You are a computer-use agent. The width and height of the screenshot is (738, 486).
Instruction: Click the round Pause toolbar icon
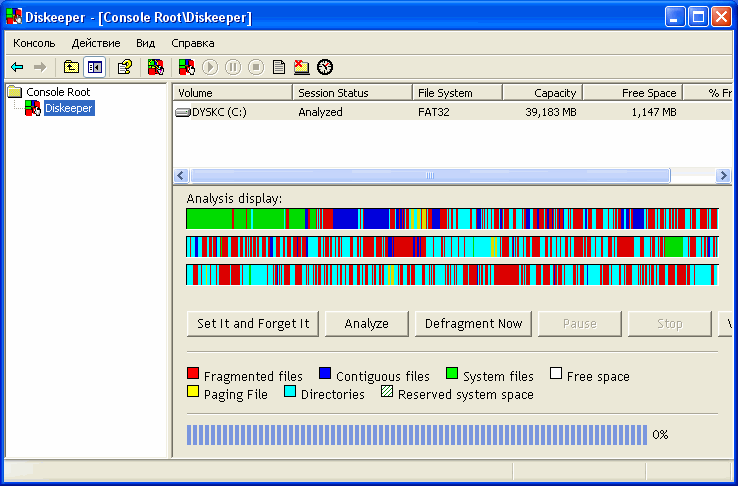click(233, 67)
